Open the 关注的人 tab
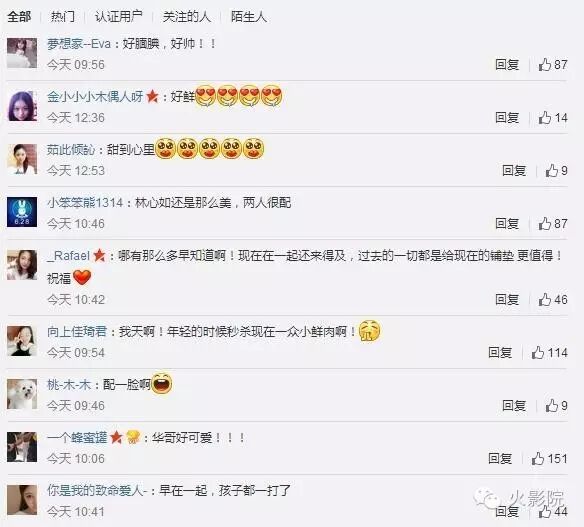Screen dimensions: 584x527 pyautogui.click(x=187, y=16)
